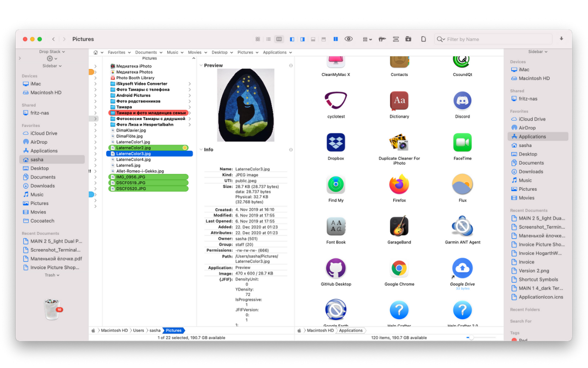Launch the GitHub Desktop app icon

(336, 269)
